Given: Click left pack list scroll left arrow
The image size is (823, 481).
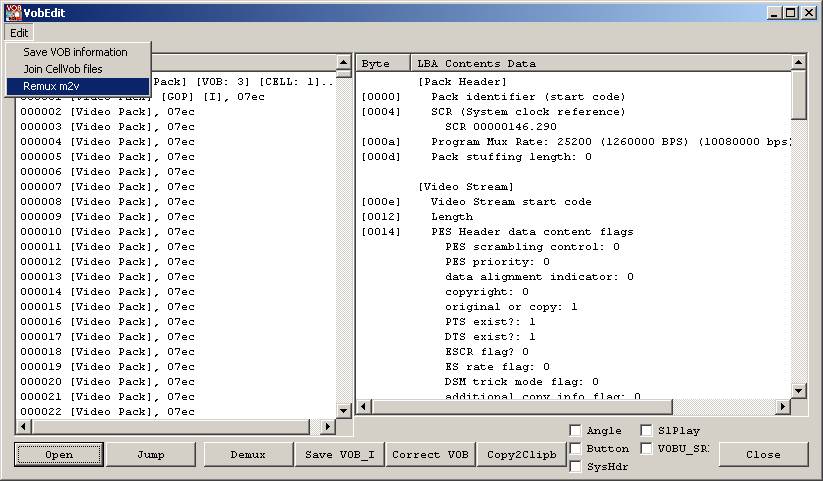Looking at the screenshot, I should pos(23,426).
